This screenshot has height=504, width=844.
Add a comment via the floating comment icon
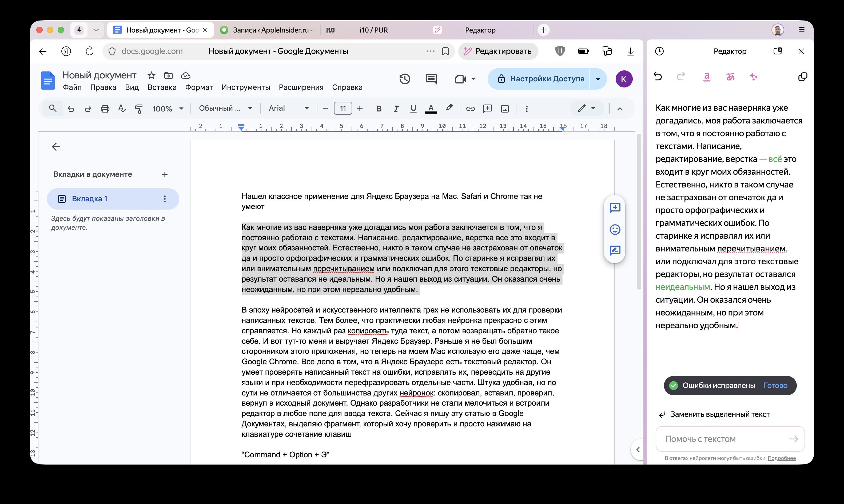(x=615, y=208)
